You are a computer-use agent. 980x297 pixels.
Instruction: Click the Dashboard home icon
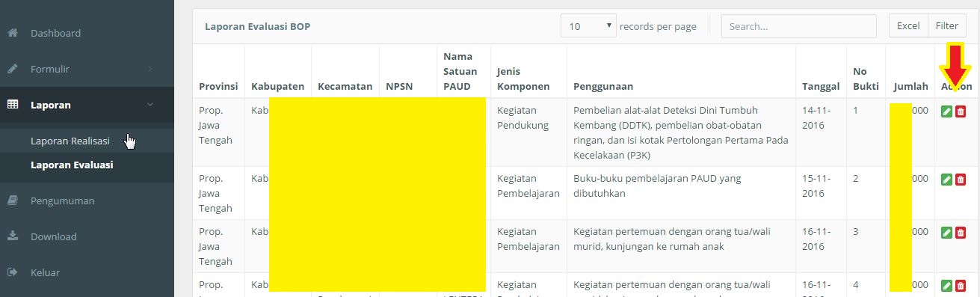pos(12,33)
